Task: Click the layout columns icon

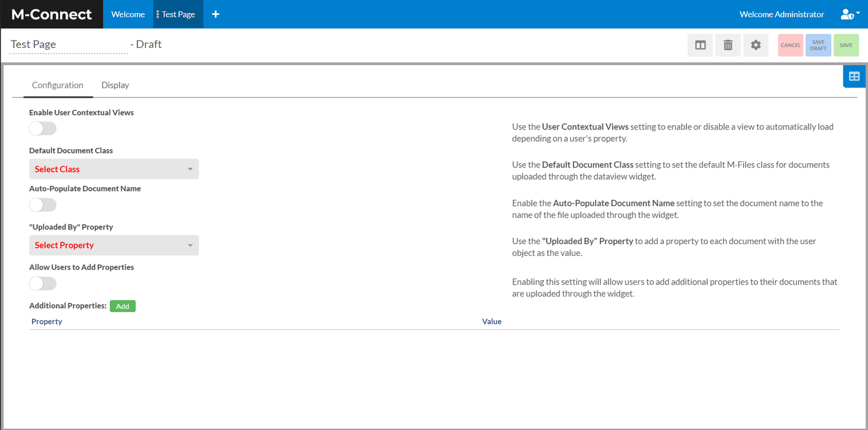Action: (700, 45)
